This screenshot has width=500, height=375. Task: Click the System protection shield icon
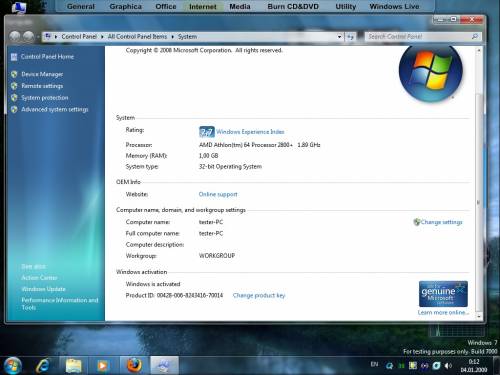click(x=14, y=98)
